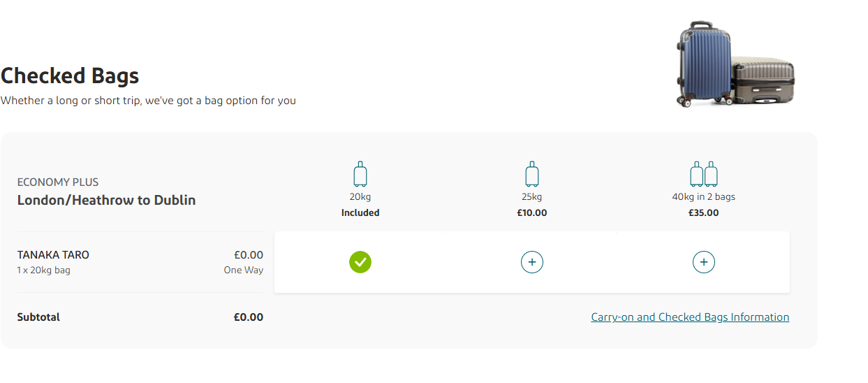Viewport: 868px width, 383px height.
Task: Click the 40kg in 2 bags label
Action: (x=704, y=196)
